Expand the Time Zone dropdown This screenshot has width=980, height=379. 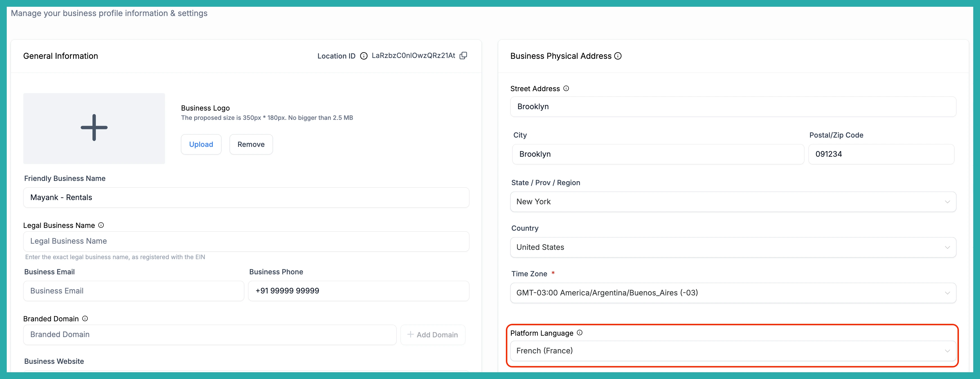point(733,293)
